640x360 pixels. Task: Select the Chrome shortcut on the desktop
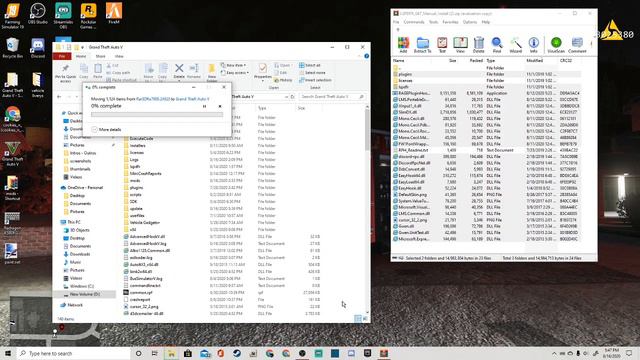click(x=12, y=119)
